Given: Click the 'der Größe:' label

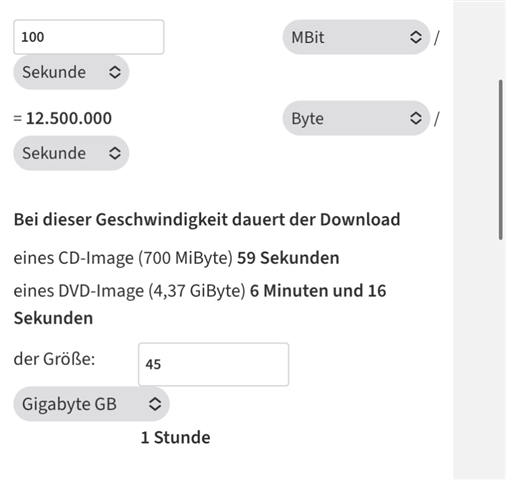Looking at the screenshot, I should (54, 359).
